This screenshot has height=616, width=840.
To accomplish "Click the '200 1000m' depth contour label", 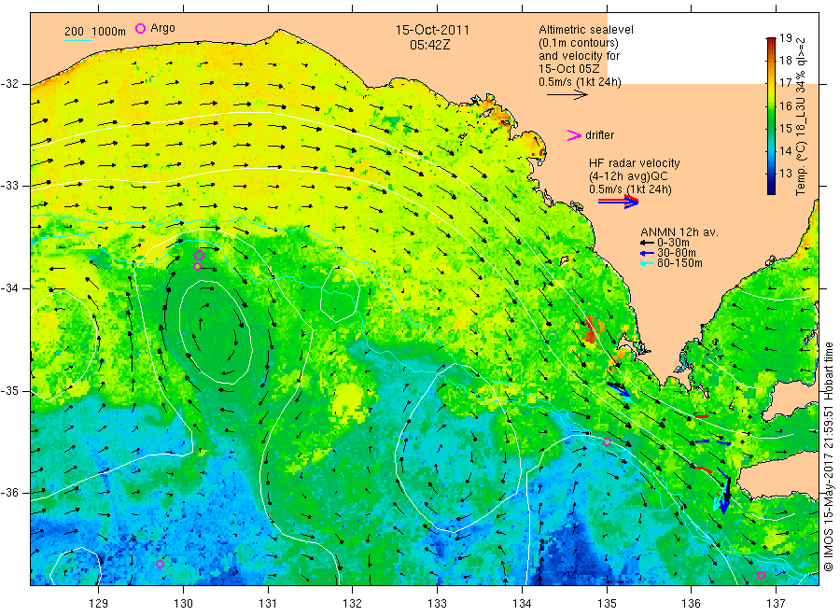I will 95,32.
